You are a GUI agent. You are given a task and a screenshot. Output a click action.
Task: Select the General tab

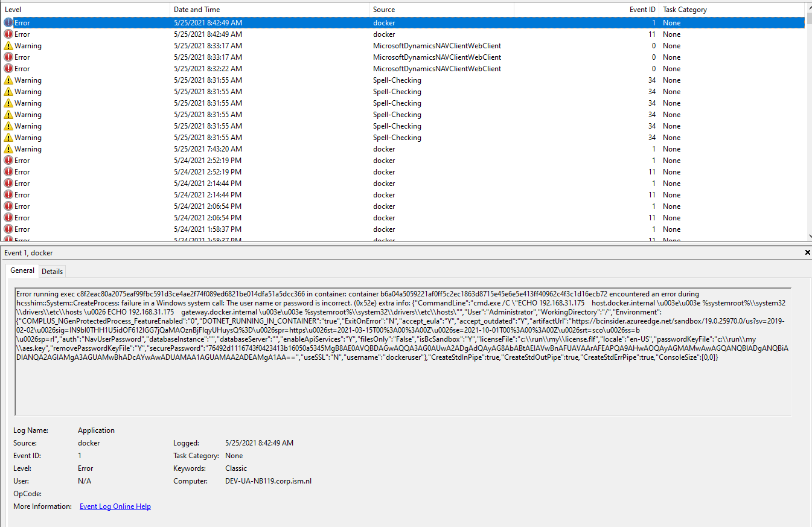[22, 270]
